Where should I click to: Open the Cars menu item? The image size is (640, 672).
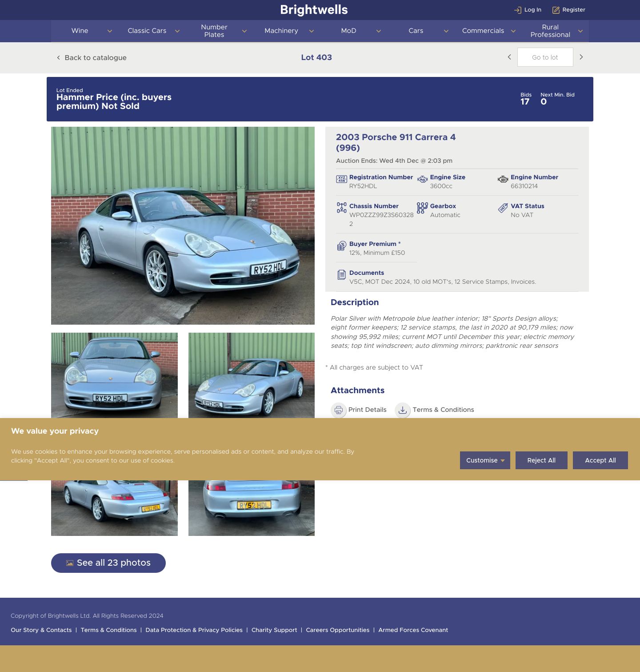416,31
